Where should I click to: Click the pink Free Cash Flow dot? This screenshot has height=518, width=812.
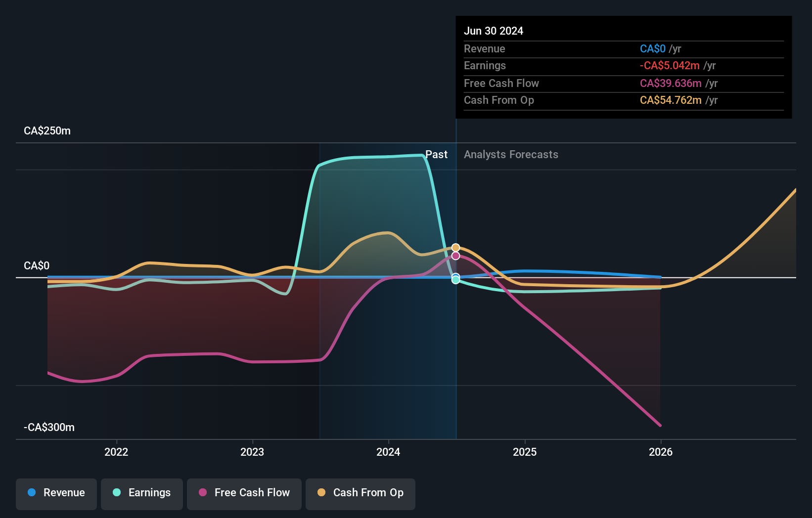(203, 492)
